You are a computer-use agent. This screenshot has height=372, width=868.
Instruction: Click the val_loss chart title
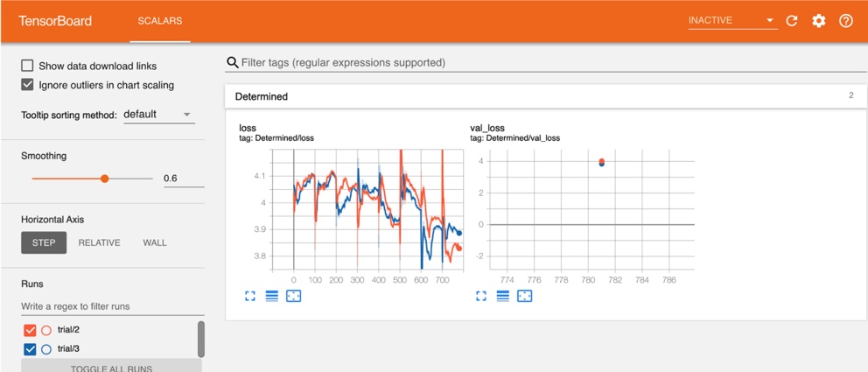tap(487, 129)
